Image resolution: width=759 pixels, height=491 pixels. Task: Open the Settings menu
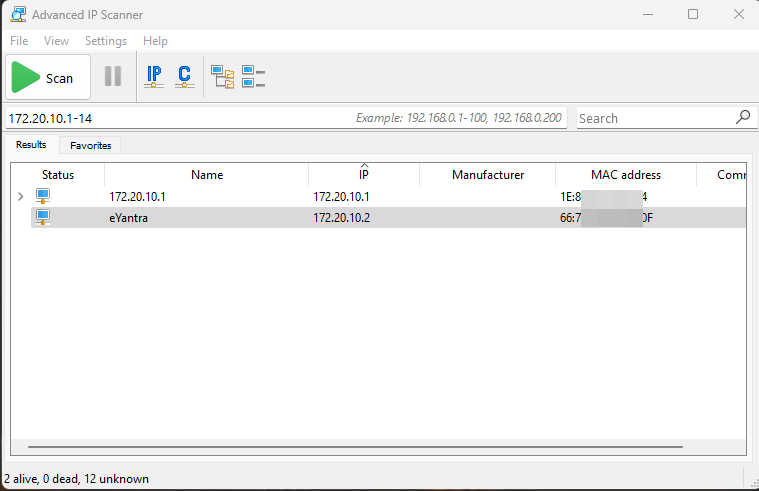click(x=106, y=41)
